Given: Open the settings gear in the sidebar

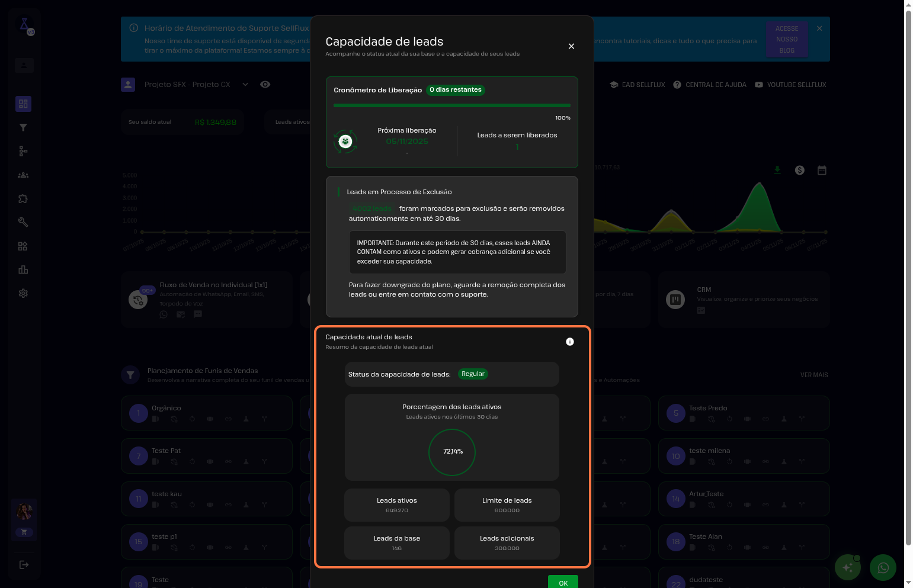Looking at the screenshot, I should click(x=23, y=294).
